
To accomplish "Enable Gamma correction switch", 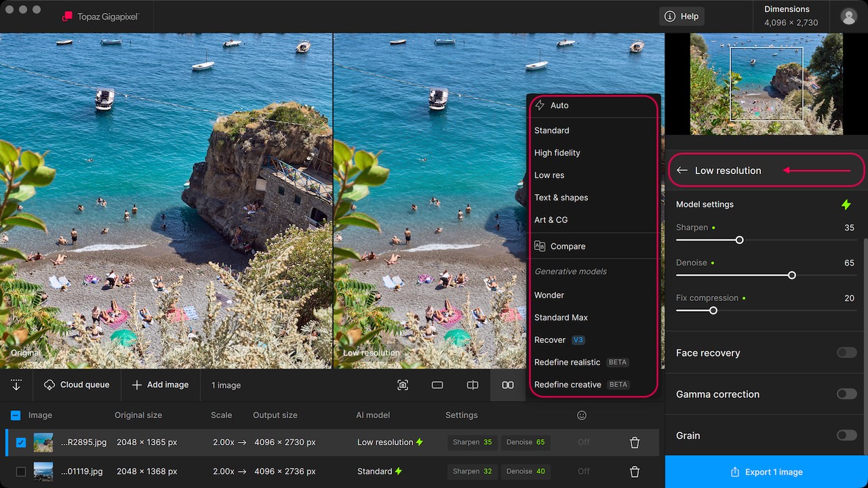I will point(846,394).
